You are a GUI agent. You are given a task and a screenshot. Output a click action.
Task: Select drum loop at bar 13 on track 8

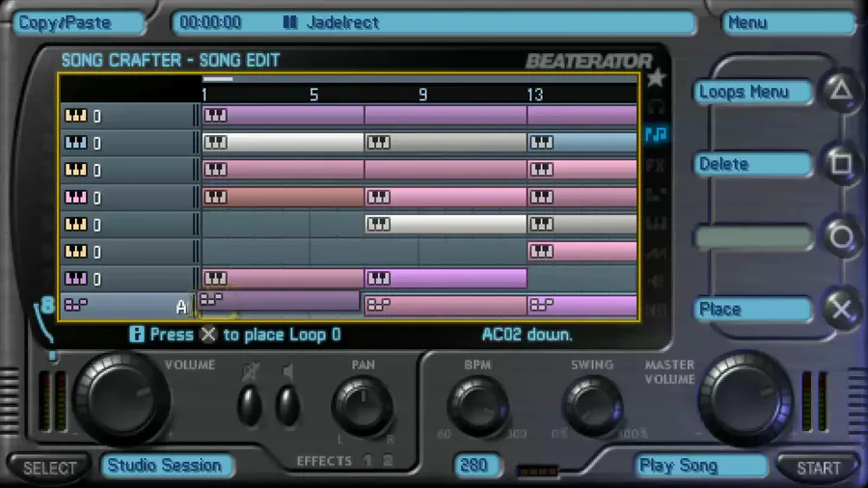tap(583, 305)
